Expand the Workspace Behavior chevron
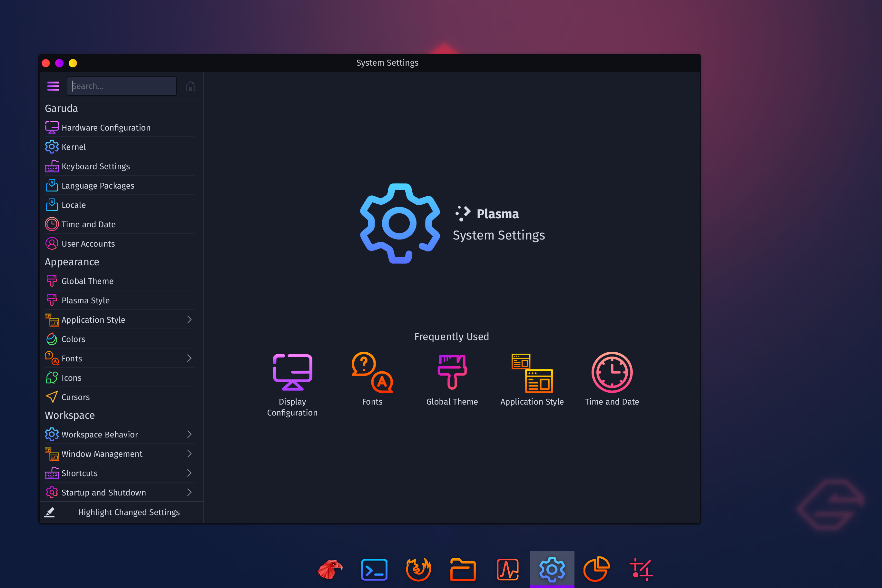Screen dimensions: 882x588 (x=189, y=434)
